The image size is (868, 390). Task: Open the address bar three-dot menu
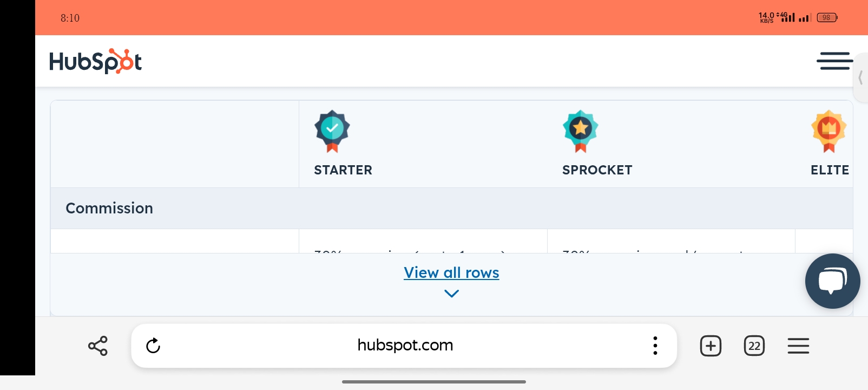[x=655, y=346]
